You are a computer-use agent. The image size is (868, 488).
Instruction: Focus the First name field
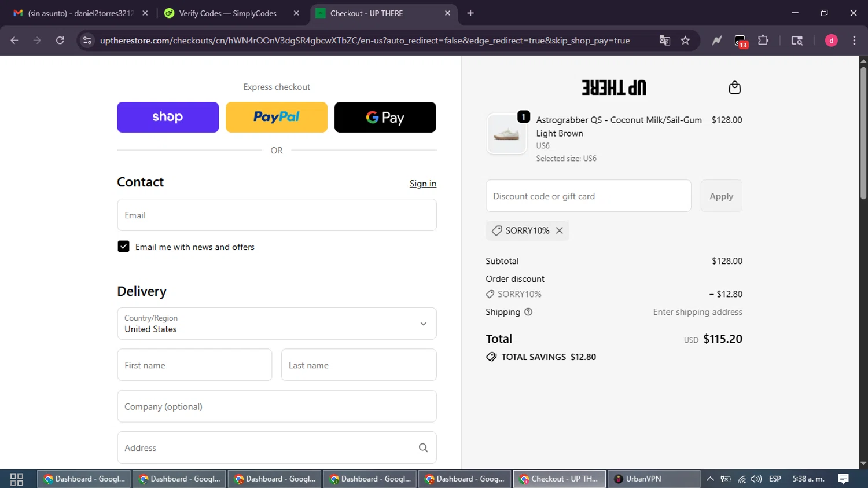(194, 365)
